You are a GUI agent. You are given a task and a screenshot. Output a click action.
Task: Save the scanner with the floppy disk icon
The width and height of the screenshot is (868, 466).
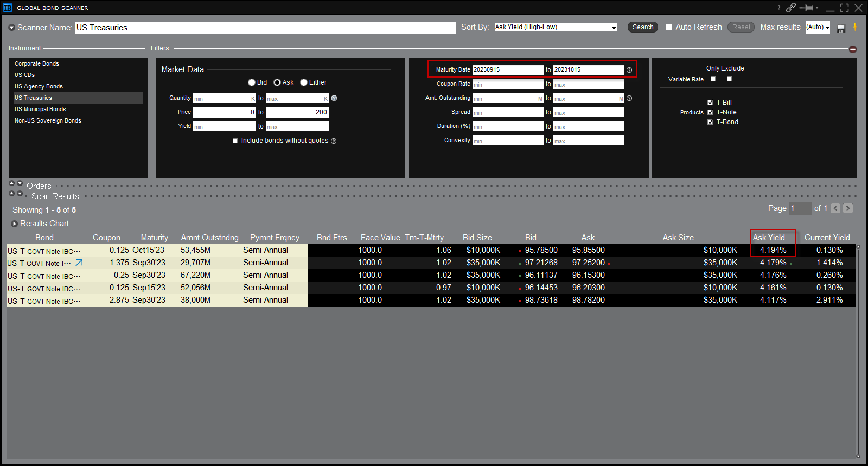(x=841, y=28)
